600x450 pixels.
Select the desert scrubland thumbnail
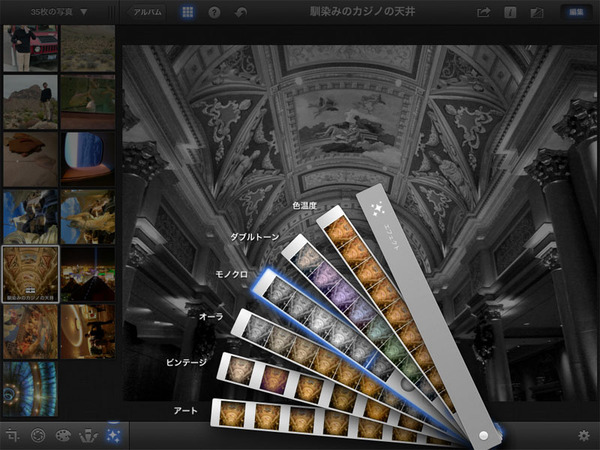click(x=88, y=48)
